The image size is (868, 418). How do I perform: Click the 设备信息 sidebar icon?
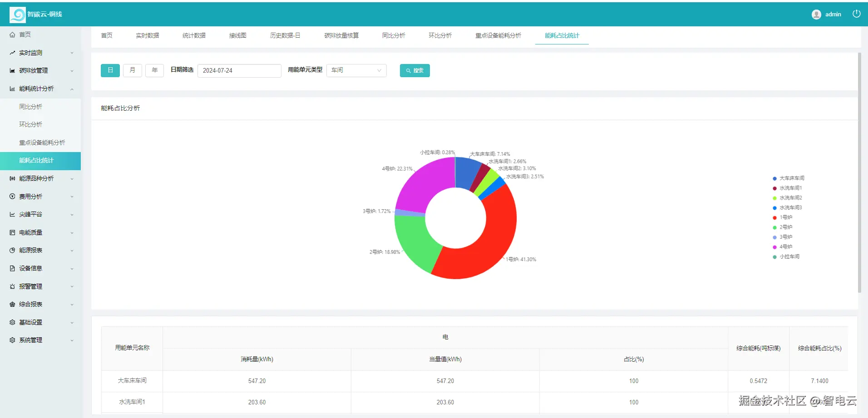pos(12,268)
